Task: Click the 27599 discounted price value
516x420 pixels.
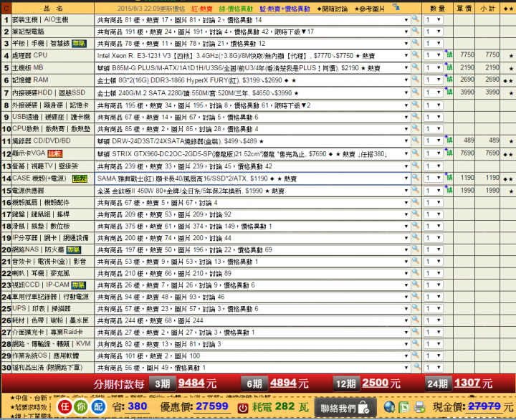Action: [212, 406]
